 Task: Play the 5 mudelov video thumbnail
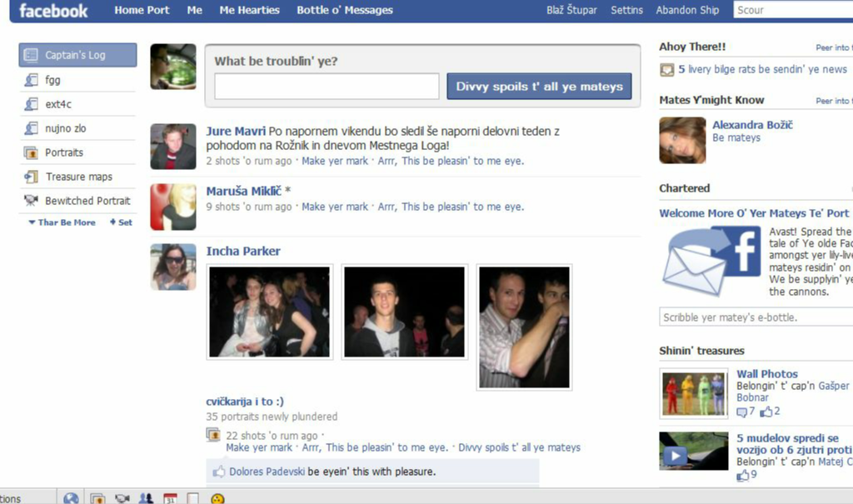coord(694,452)
